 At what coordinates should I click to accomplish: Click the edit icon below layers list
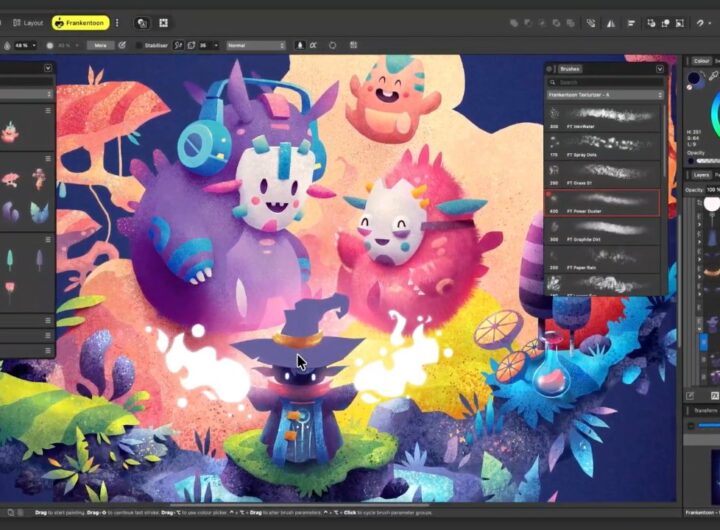(690, 395)
